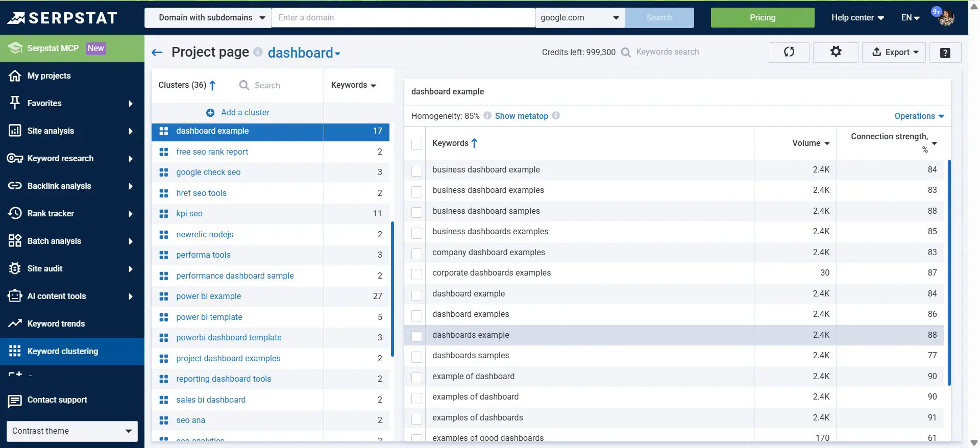
Task: Click the Search domain button
Action: click(659, 17)
